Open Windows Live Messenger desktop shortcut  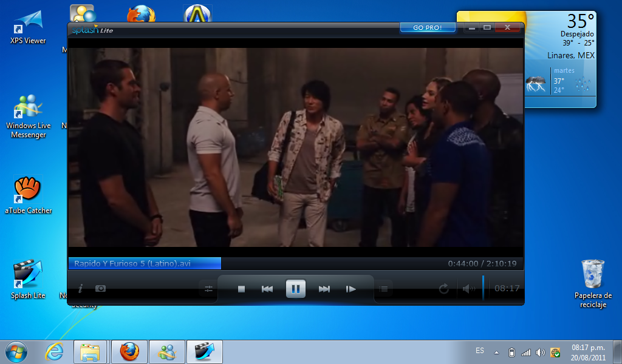(28, 116)
